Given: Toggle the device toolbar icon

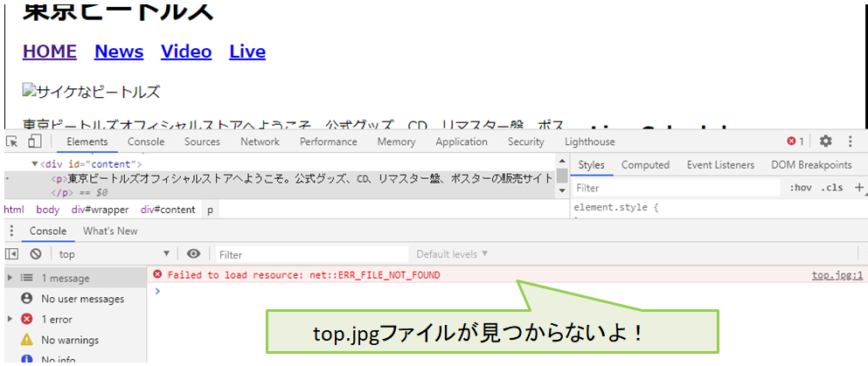Looking at the screenshot, I should [35, 141].
